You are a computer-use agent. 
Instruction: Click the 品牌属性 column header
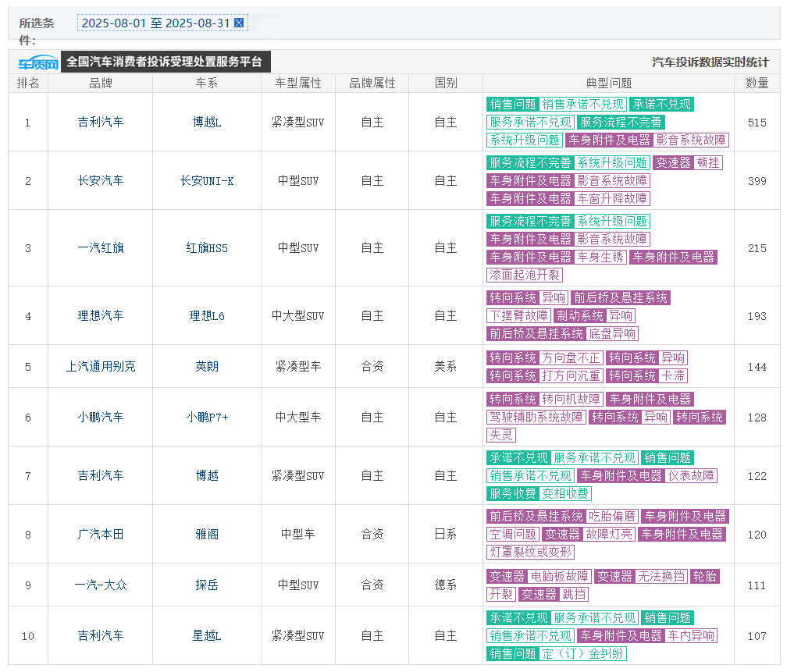click(x=372, y=84)
